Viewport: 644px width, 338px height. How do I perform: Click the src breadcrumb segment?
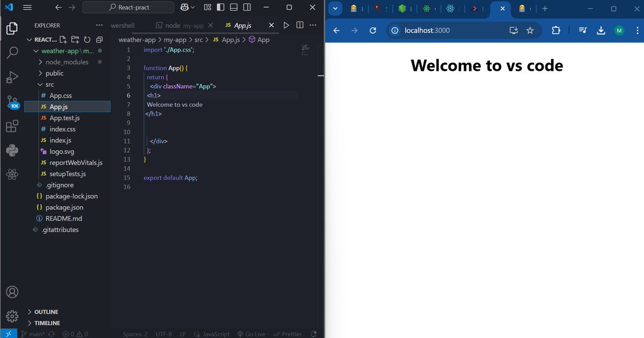coord(198,40)
